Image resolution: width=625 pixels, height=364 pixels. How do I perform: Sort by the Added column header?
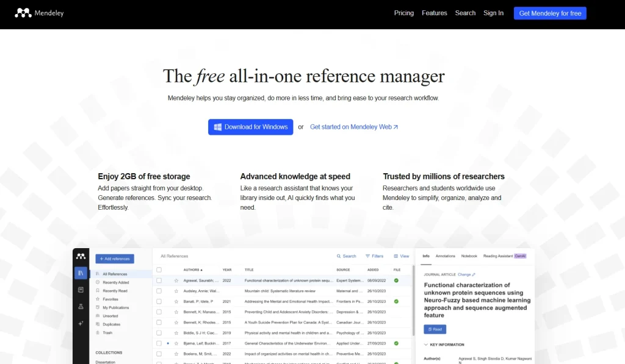[x=373, y=269]
